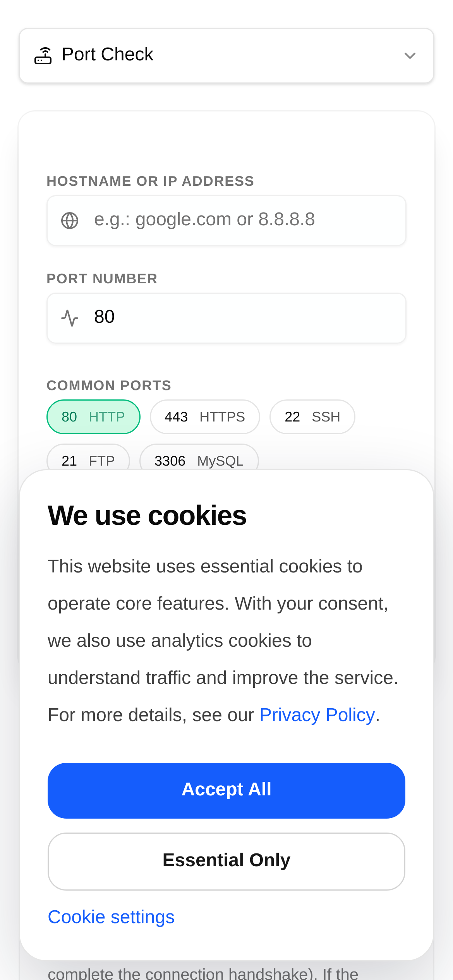The image size is (453, 980).
Task: Click the We use cookies heading
Action: (147, 516)
